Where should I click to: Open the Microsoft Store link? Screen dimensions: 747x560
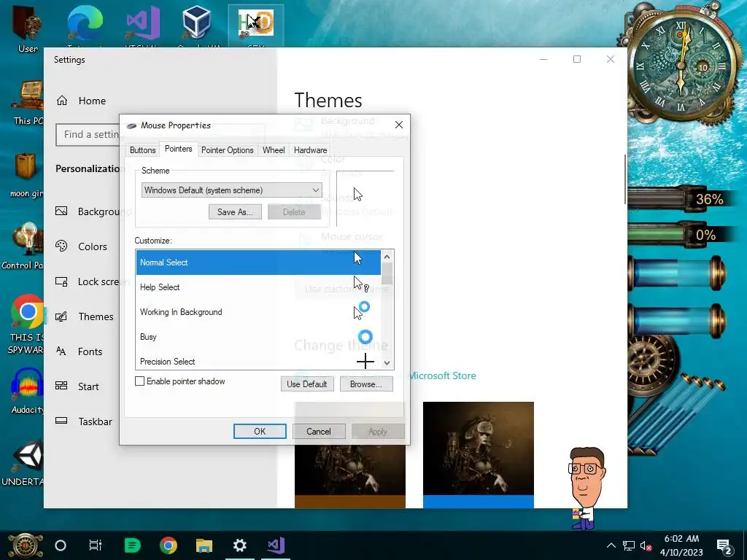point(442,376)
